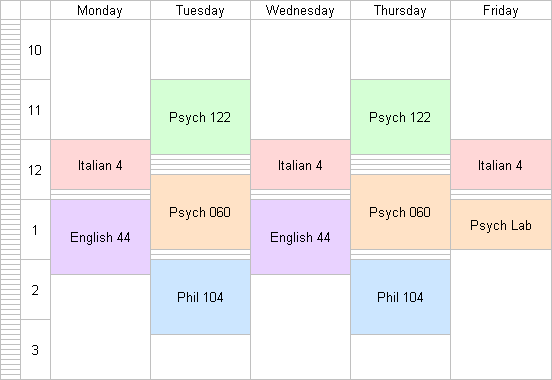Click Thursday's Psych 060 class

point(400,212)
